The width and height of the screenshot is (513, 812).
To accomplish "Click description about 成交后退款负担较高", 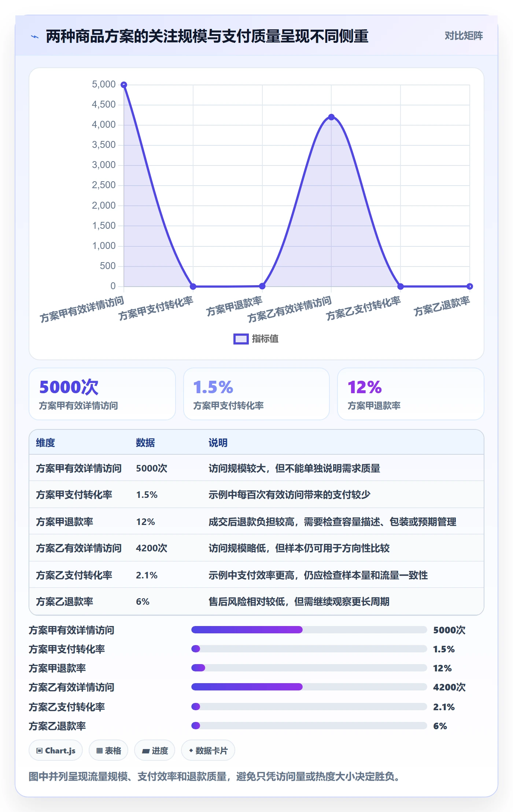I will tap(332, 522).
